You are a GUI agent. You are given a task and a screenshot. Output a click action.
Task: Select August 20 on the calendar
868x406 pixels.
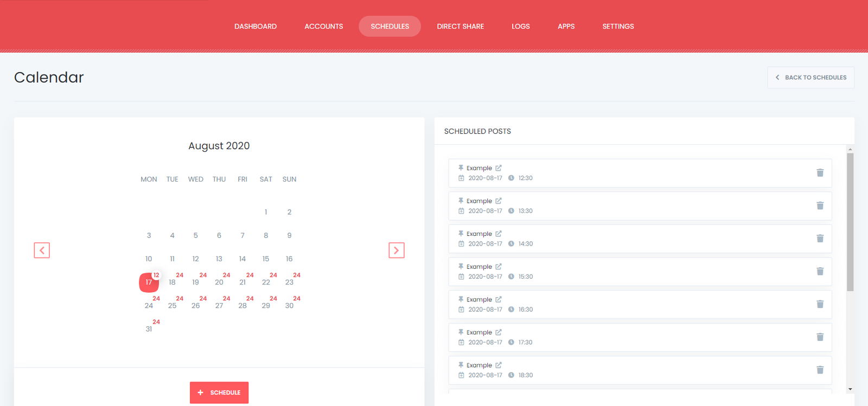coord(219,282)
